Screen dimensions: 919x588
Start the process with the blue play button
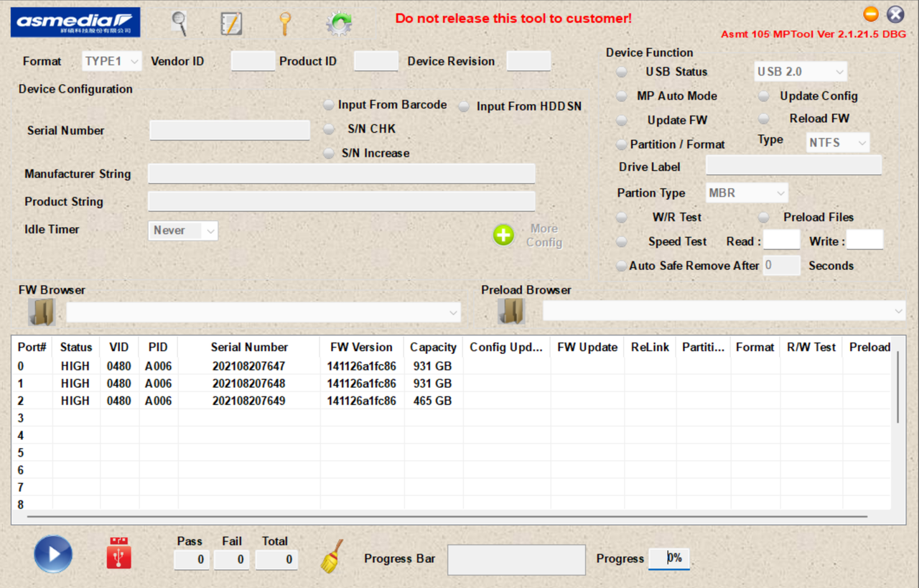pyautogui.click(x=53, y=554)
